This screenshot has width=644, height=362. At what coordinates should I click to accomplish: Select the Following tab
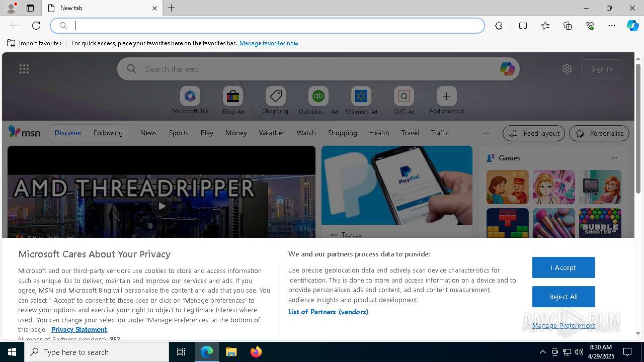tap(108, 133)
